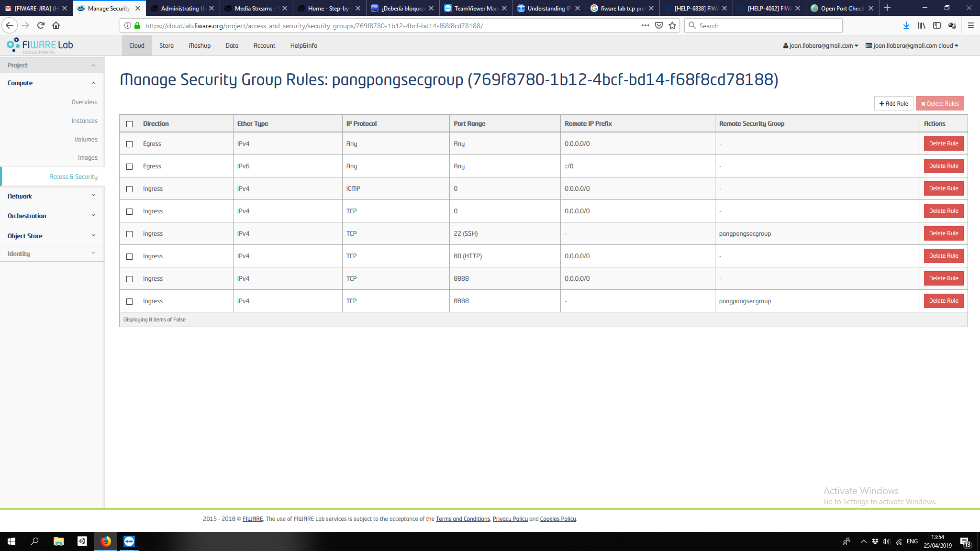Image resolution: width=980 pixels, height=551 pixels.
Task: Open the Store top menu
Action: (x=167, y=45)
